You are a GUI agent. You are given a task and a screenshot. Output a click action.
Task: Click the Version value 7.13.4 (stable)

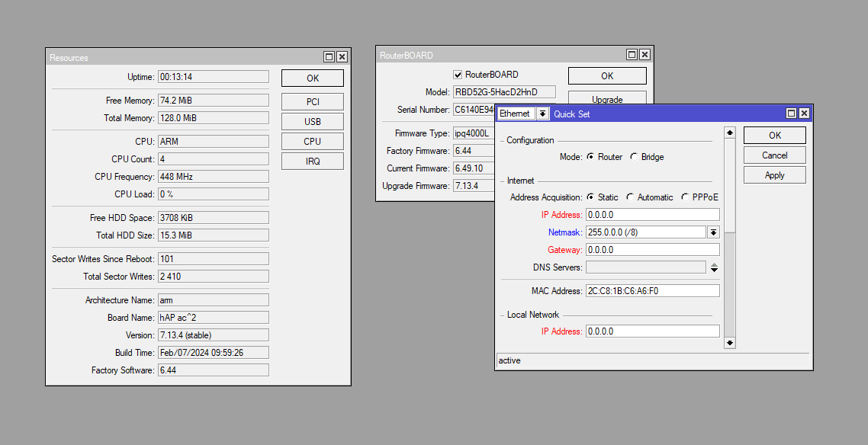pos(213,335)
